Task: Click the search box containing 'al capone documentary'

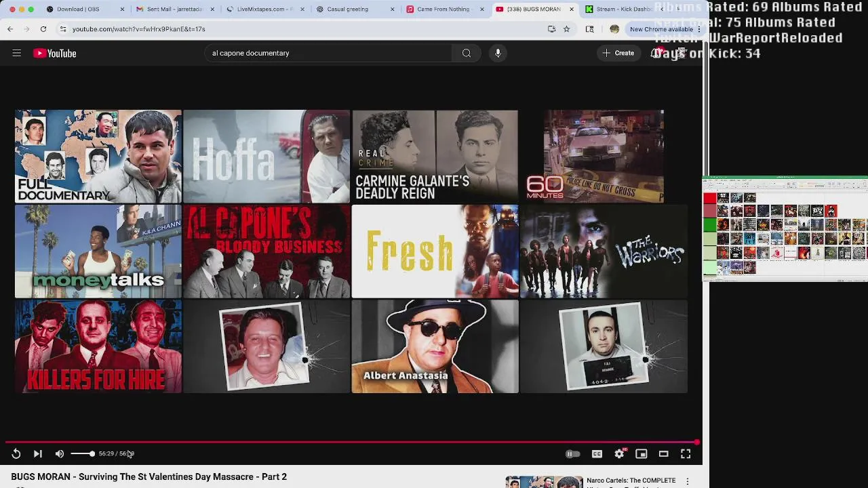Action: (x=330, y=53)
